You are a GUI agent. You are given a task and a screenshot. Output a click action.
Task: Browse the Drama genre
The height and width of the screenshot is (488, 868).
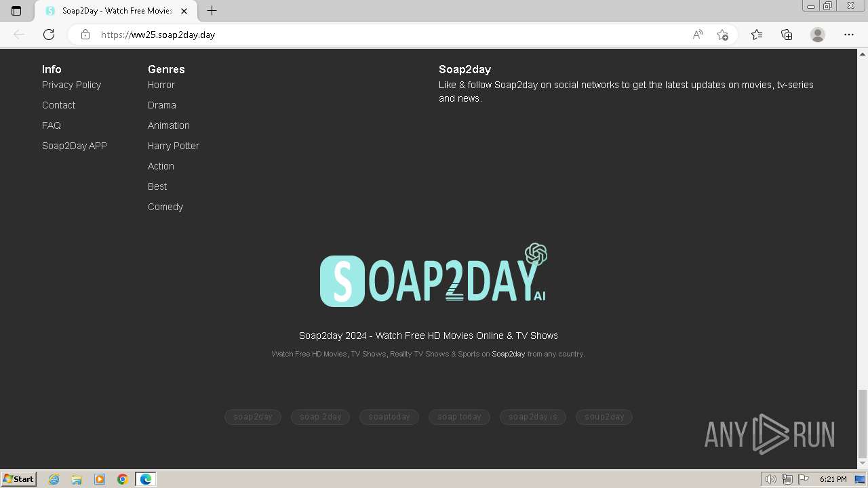click(162, 105)
